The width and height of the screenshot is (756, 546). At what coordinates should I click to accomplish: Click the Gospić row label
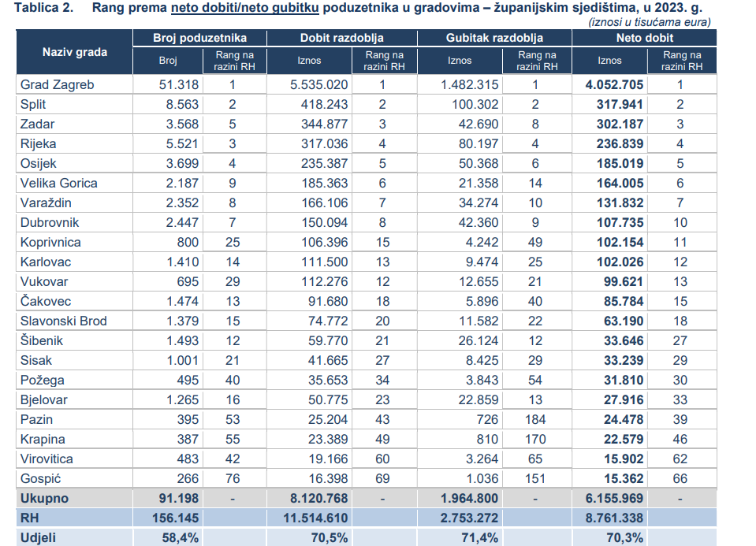pyautogui.click(x=42, y=479)
